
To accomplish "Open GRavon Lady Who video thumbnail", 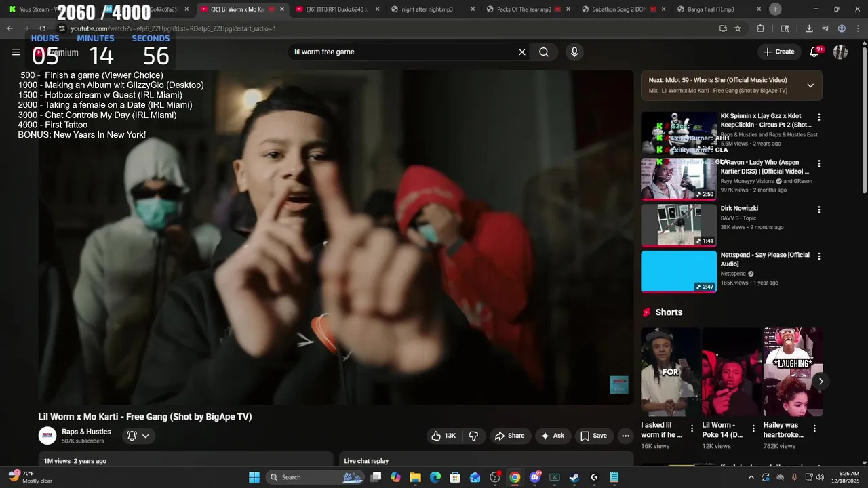I will pos(679,179).
